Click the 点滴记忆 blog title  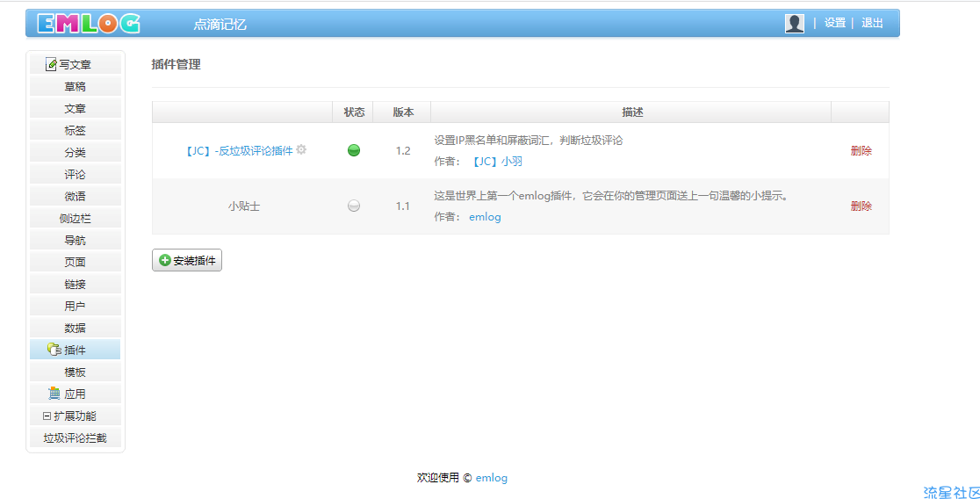[x=220, y=25]
